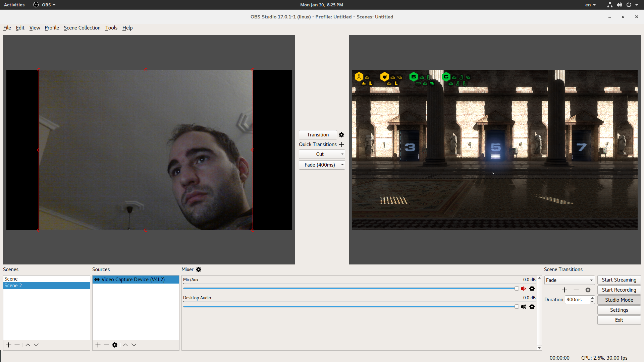Click the webcam image in preview pane
The width and height of the screenshot is (644, 362).
click(146, 150)
